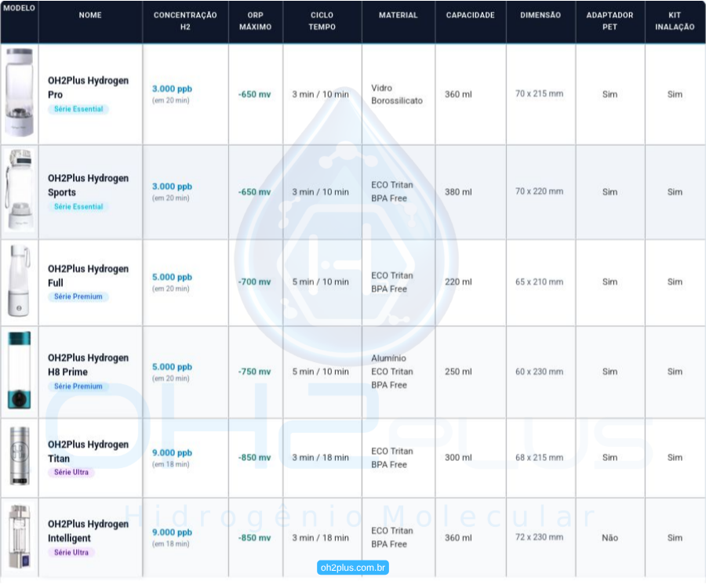Click the Série Essential tag under Hydrogen Sports

(78, 206)
